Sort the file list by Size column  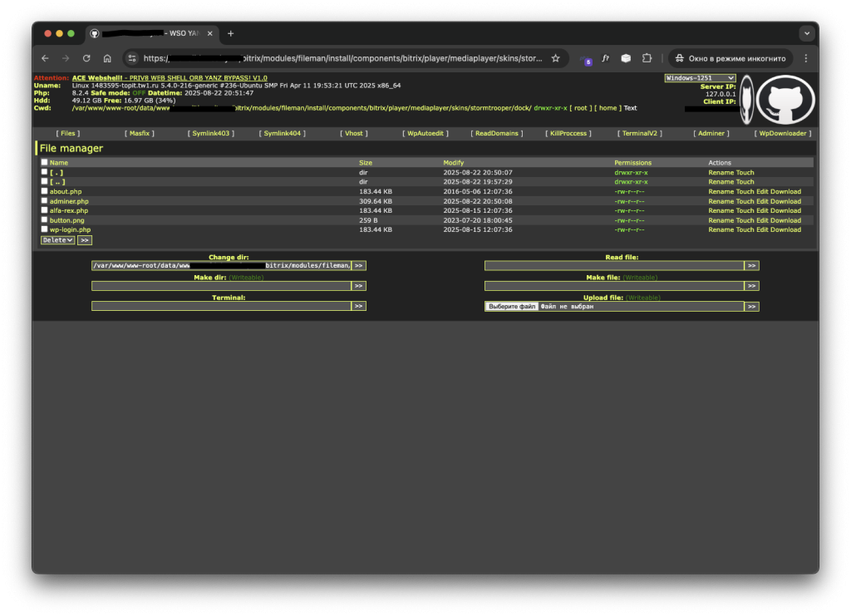coord(366,163)
